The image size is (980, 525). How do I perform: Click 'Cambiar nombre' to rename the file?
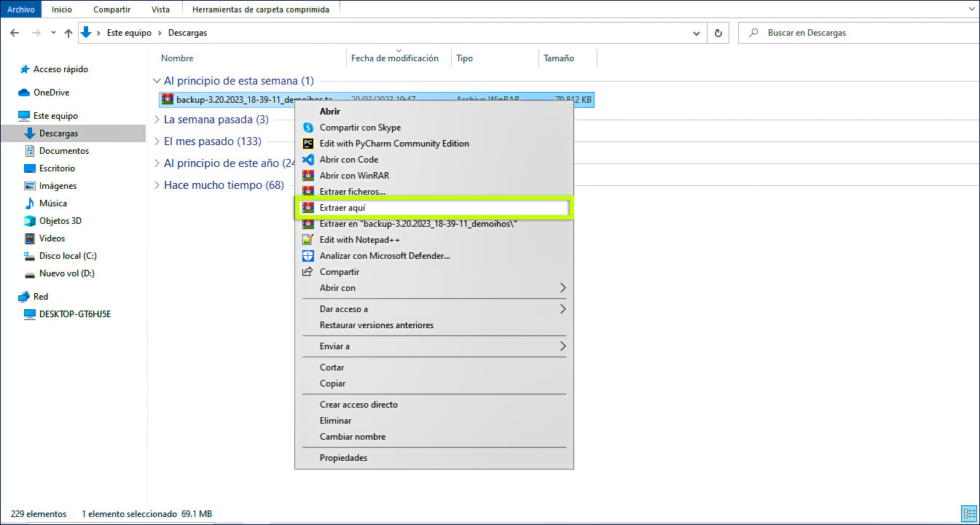point(351,436)
